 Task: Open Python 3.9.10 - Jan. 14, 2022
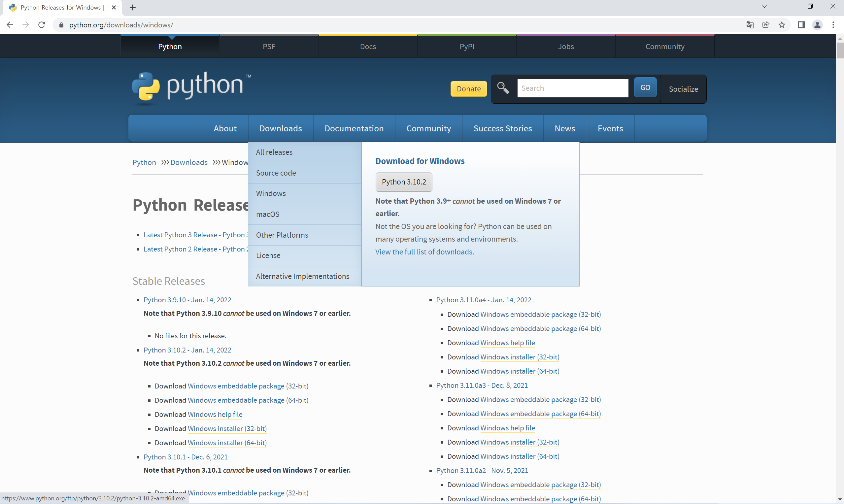tap(187, 300)
